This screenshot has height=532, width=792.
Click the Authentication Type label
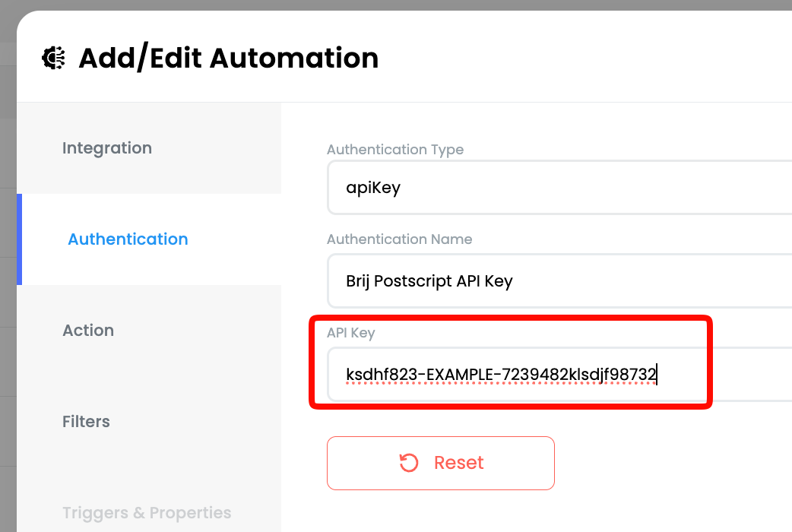coord(395,150)
